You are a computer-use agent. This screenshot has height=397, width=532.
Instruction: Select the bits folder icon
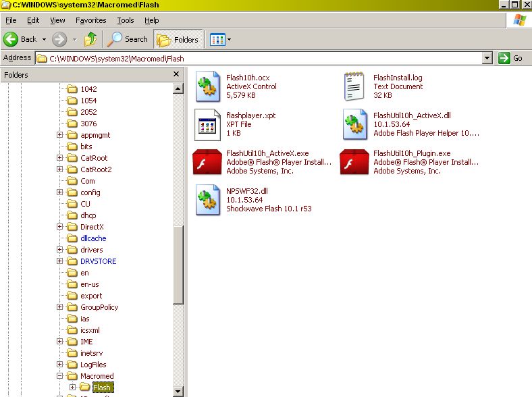[72, 147]
